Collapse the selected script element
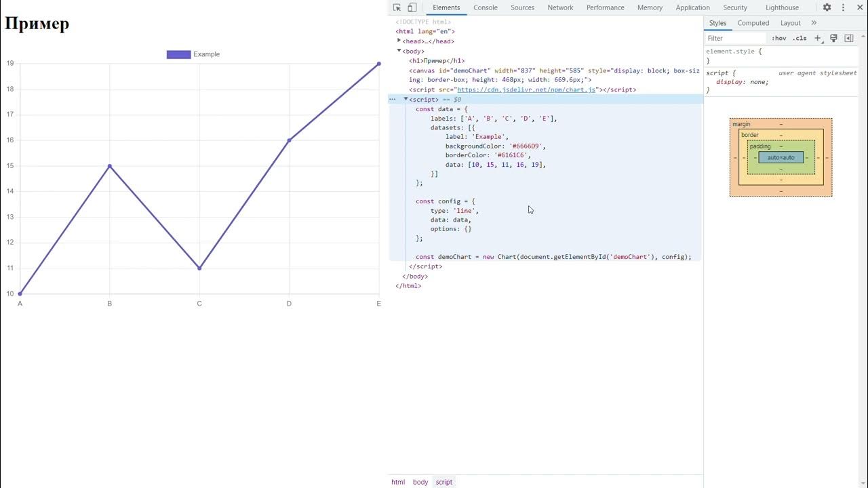This screenshot has width=868, height=488. [406, 99]
